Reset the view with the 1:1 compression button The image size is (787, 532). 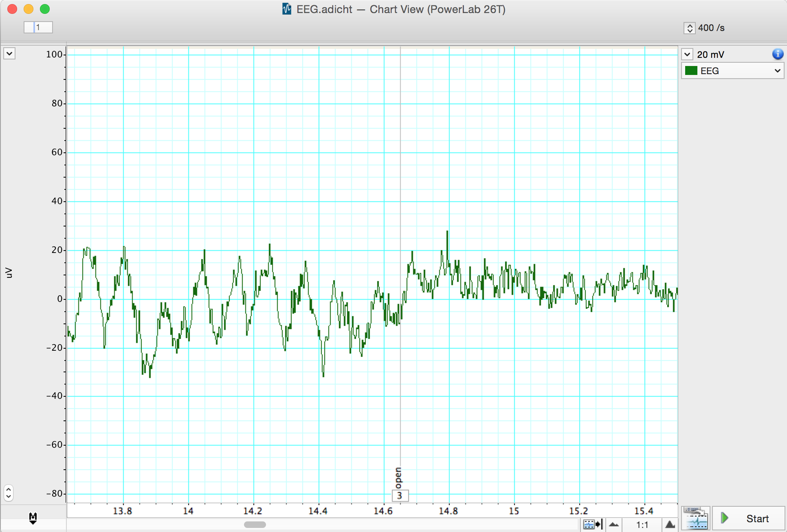[642, 524]
